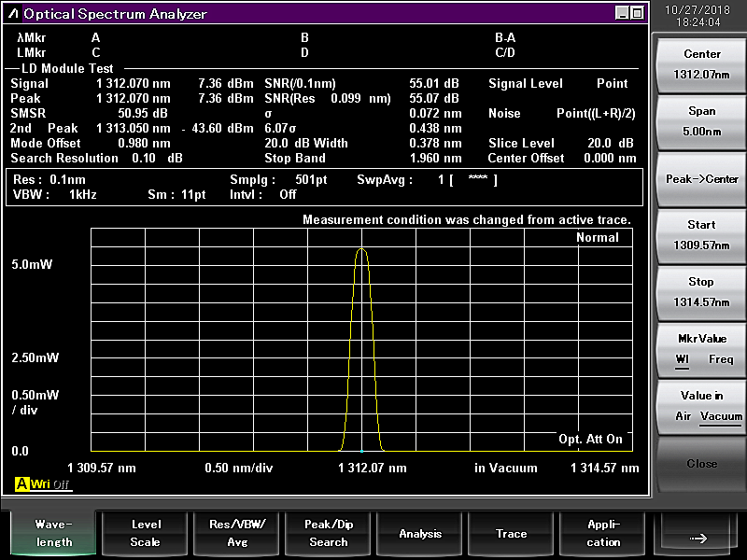Click the date and time display
Viewport: 747px width, 560px height.
(x=701, y=15)
